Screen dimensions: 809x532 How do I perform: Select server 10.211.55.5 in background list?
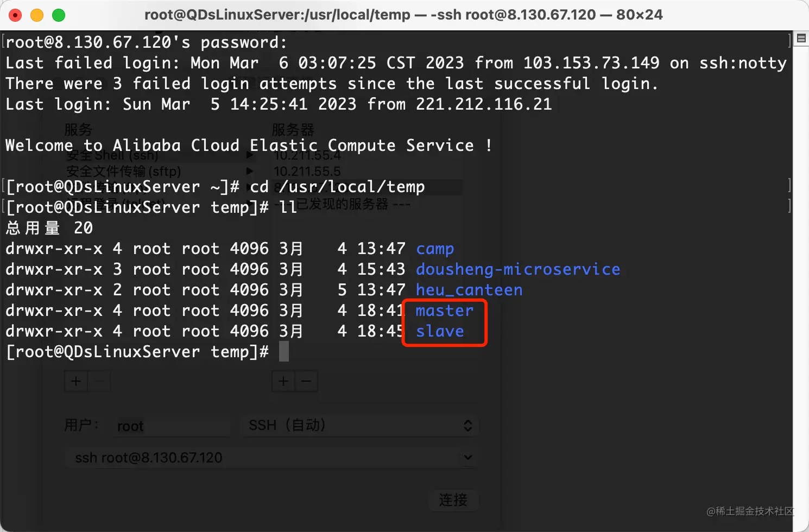(307, 172)
